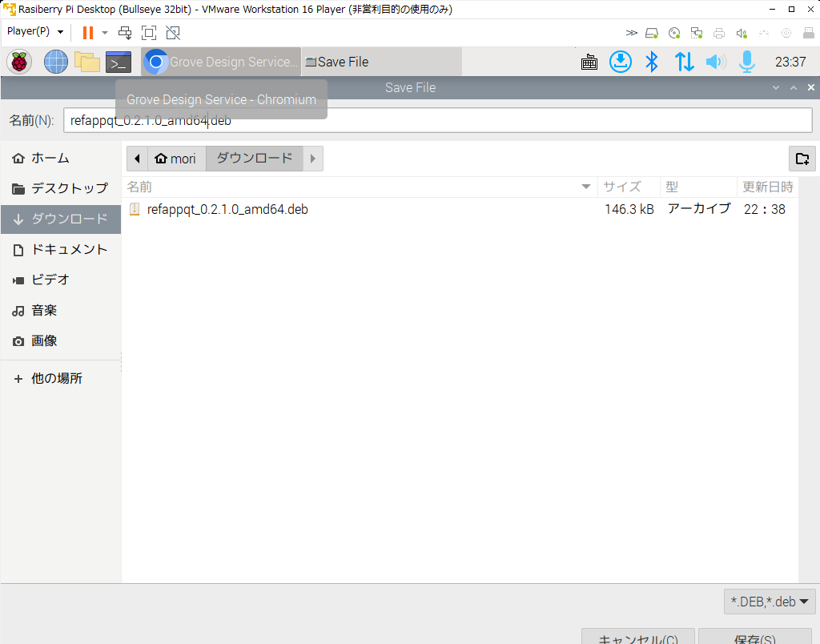Click the blue download updates icon
Image resolution: width=820 pixels, height=644 pixels.
pyautogui.click(x=621, y=62)
